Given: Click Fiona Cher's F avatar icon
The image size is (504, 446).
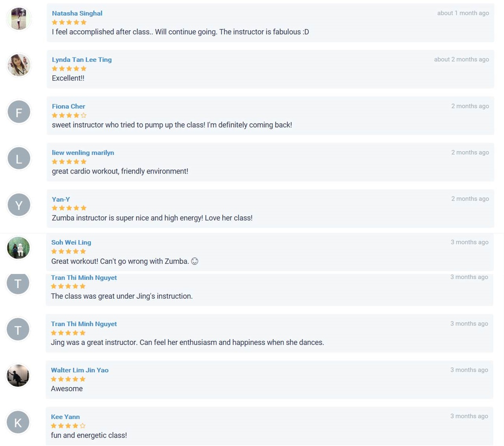Looking at the screenshot, I should [19, 112].
